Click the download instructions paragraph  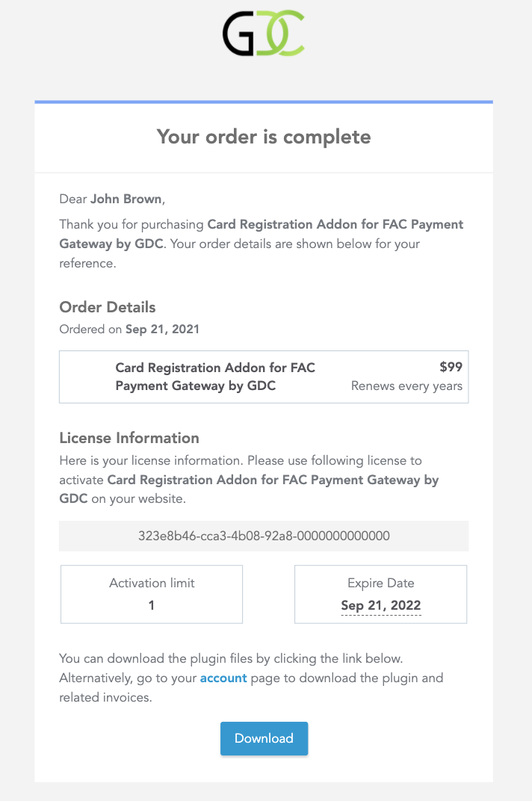click(x=252, y=678)
